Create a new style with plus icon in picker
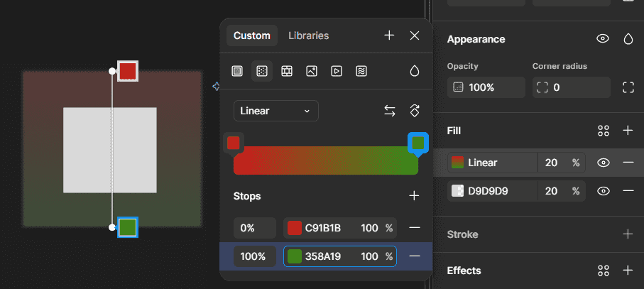 (389, 36)
